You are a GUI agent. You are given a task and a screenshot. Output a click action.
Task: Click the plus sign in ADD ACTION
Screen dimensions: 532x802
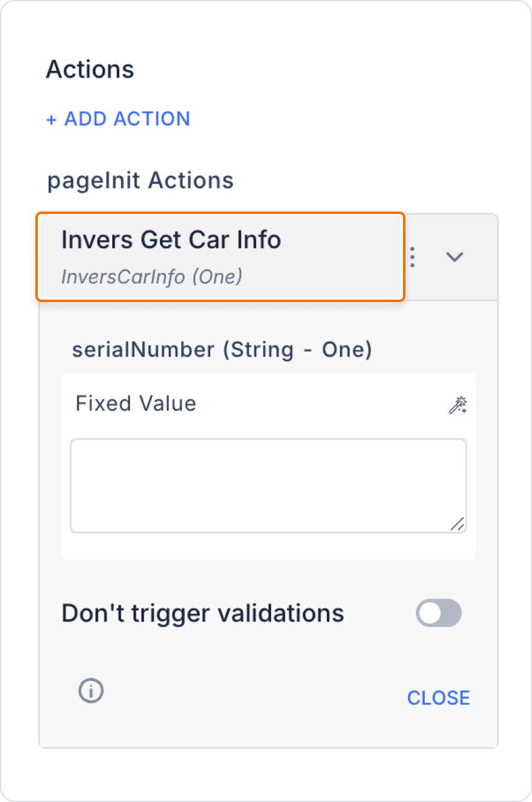[51, 119]
